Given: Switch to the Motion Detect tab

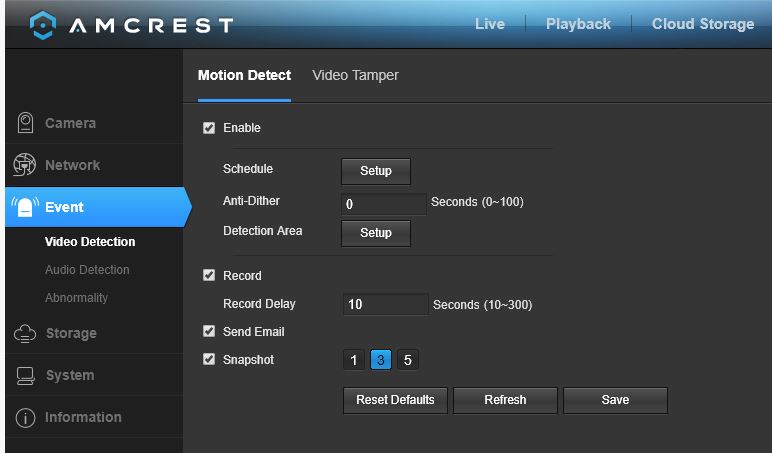Looking at the screenshot, I should point(244,75).
